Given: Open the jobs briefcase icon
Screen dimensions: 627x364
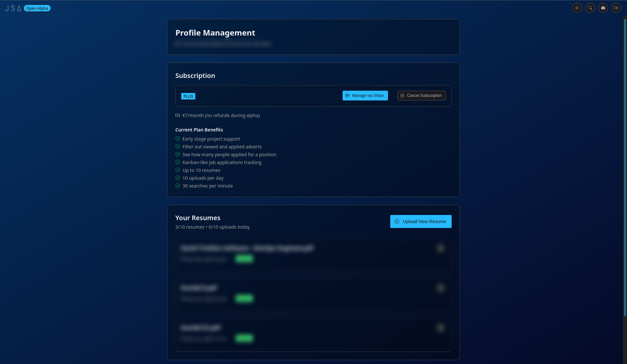Looking at the screenshot, I should [603, 8].
